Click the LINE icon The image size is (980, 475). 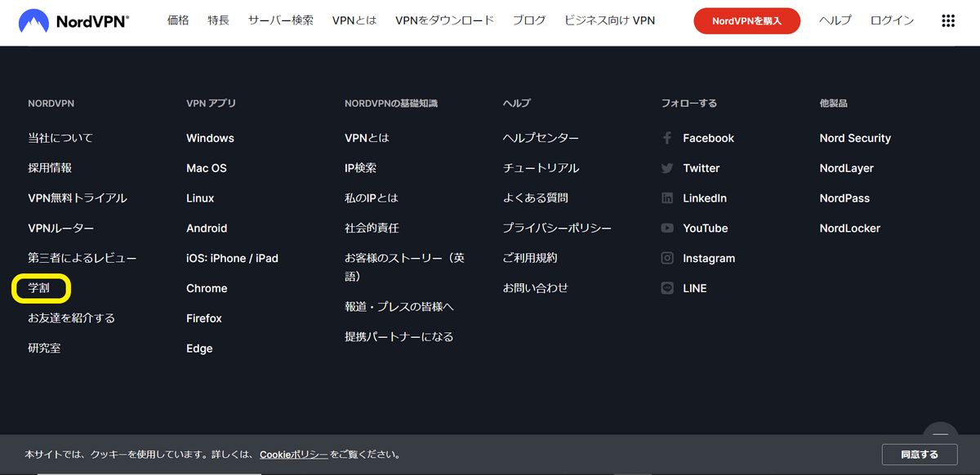point(667,288)
